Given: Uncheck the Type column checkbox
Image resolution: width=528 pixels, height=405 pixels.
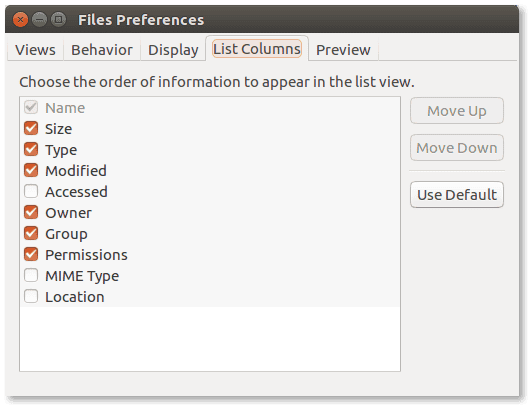Looking at the screenshot, I should pos(31,149).
